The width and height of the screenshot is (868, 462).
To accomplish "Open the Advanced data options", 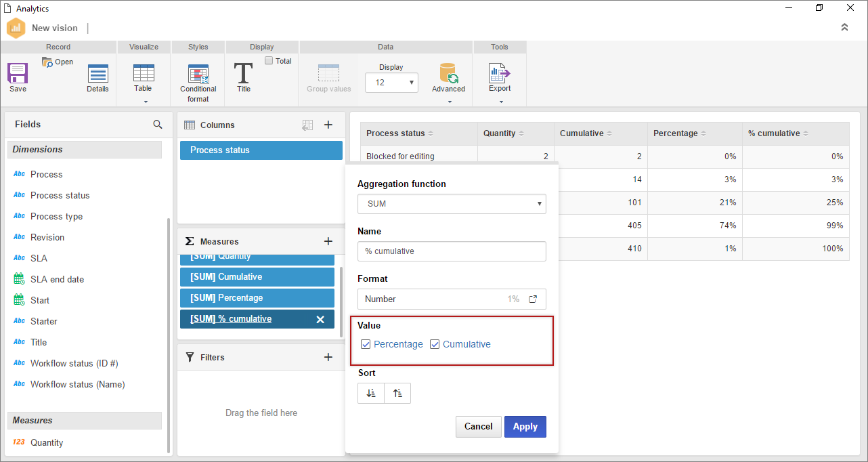I will (448, 73).
